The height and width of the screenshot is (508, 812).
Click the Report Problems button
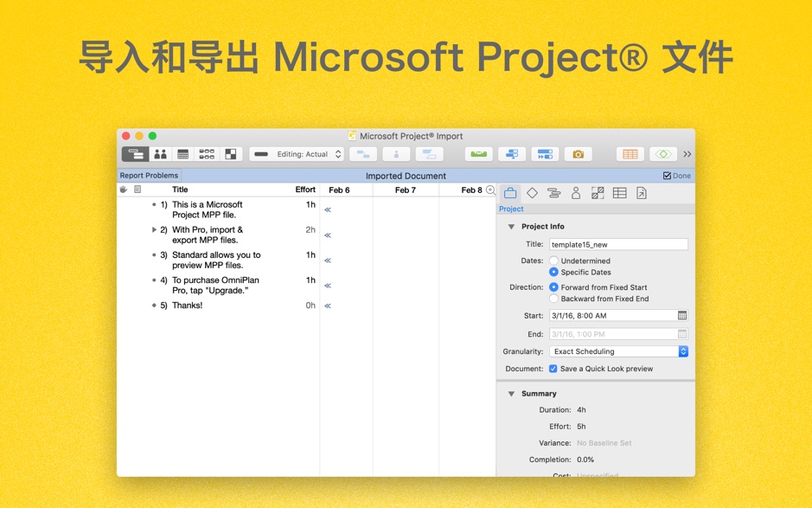pyautogui.click(x=149, y=175)
